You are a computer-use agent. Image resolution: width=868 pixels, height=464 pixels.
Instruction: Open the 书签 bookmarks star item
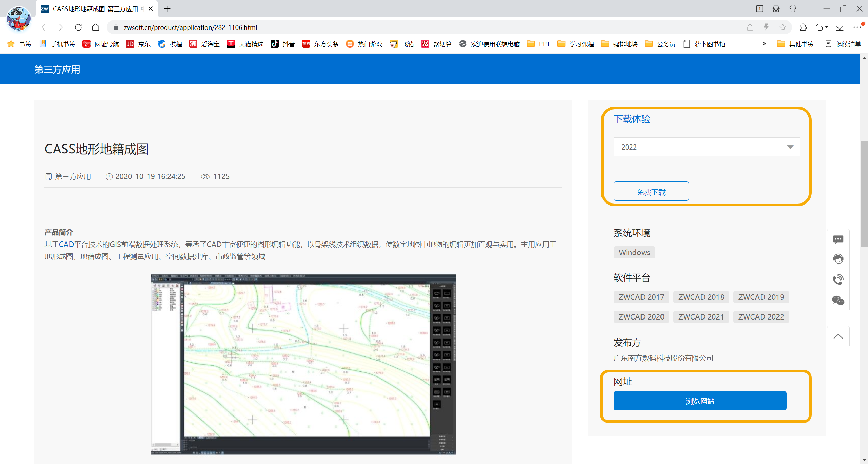[x=19, y=44]
